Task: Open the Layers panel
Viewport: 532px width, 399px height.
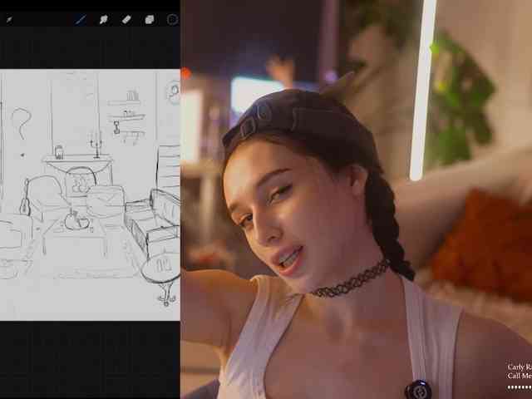Action: (x=150, y=20)
